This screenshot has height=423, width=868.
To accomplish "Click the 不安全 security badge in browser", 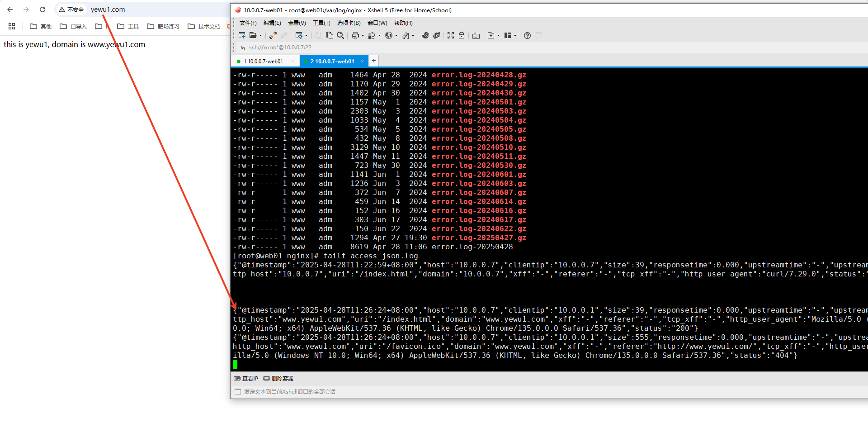I will pos(71,9).
